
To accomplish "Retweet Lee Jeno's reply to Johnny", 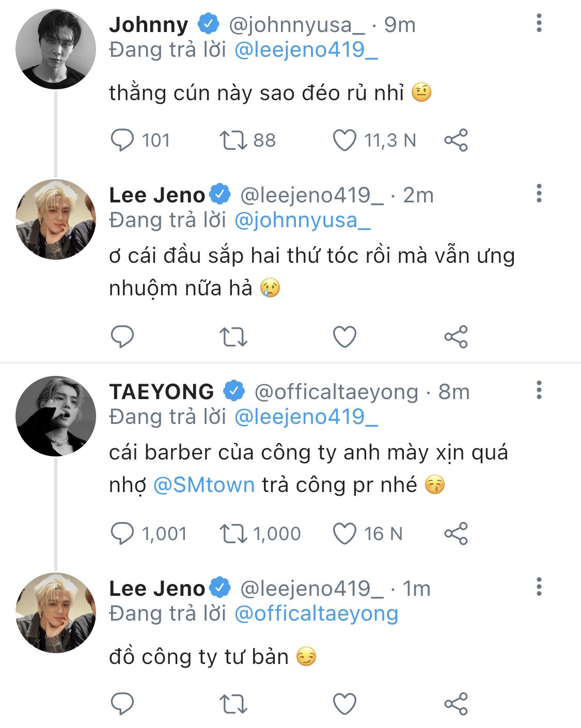I will [233, 337].
